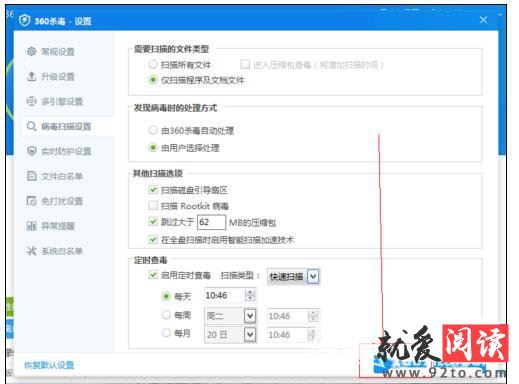The height and width of the screenshot is (384, 519).
Task: Select 由用户选择处理 radio button
Action: [153, 147]
